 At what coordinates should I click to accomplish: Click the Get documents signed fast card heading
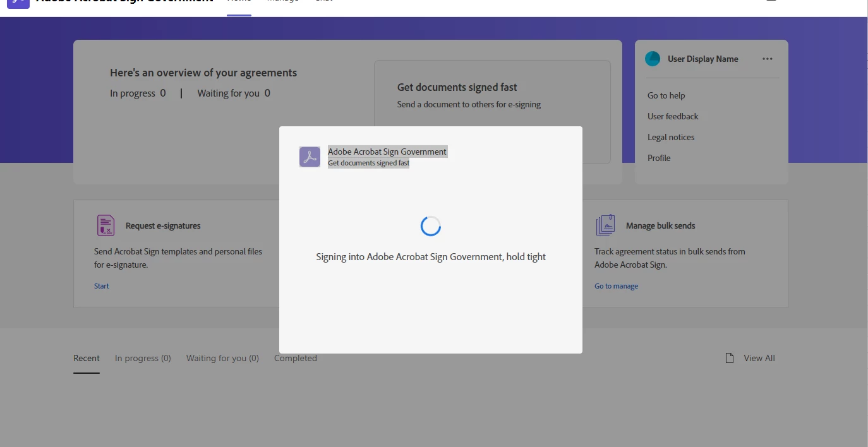pyautogui.click(x=457, y=87)
